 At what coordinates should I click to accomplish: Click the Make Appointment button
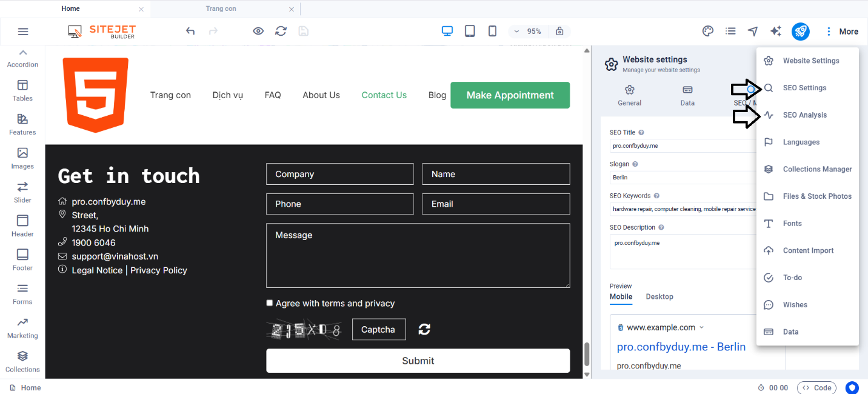click(510, 95)
